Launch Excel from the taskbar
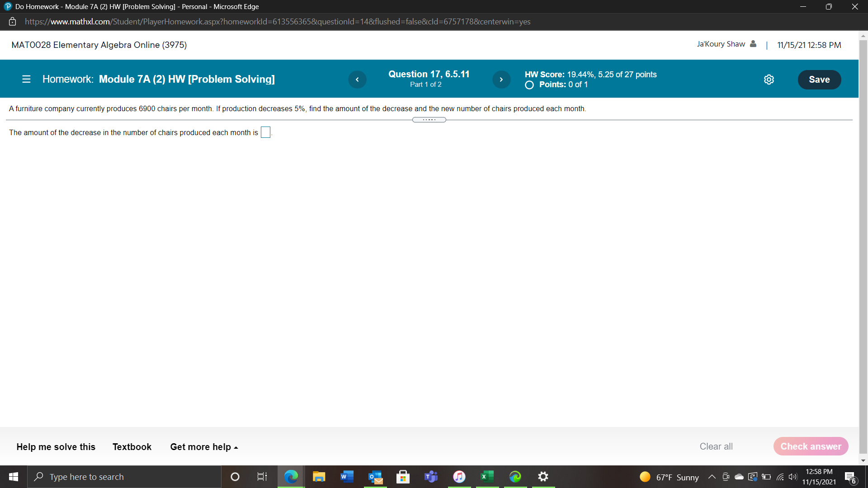The width and height of the screenshot is (868, 488). pos(487,477)
